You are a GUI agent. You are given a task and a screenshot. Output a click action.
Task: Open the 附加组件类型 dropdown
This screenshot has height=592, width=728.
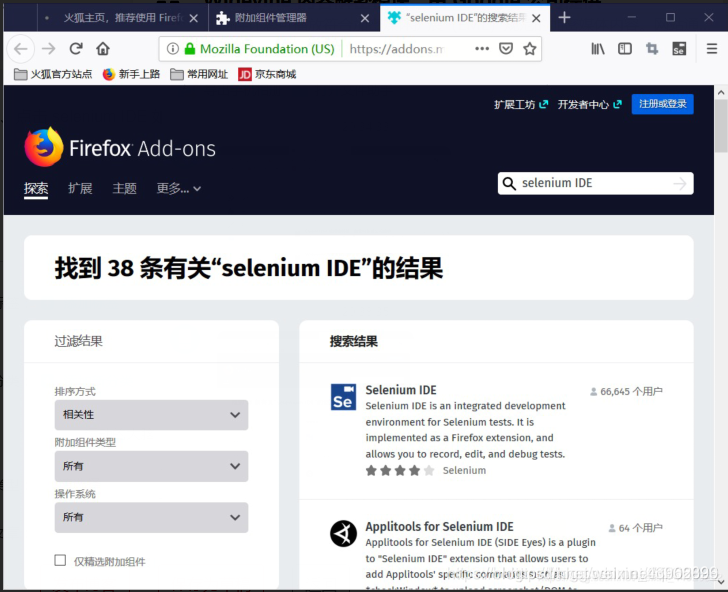click(151, 466)
